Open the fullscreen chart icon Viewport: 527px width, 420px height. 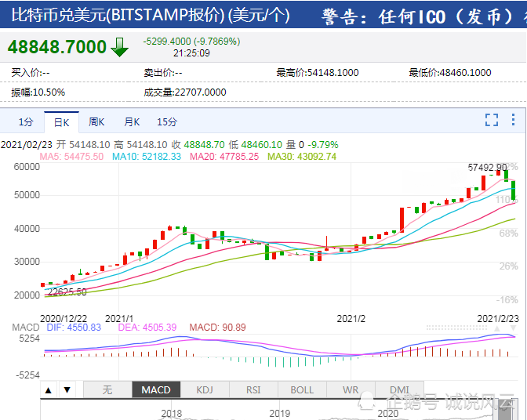click(x=492, y=120)
